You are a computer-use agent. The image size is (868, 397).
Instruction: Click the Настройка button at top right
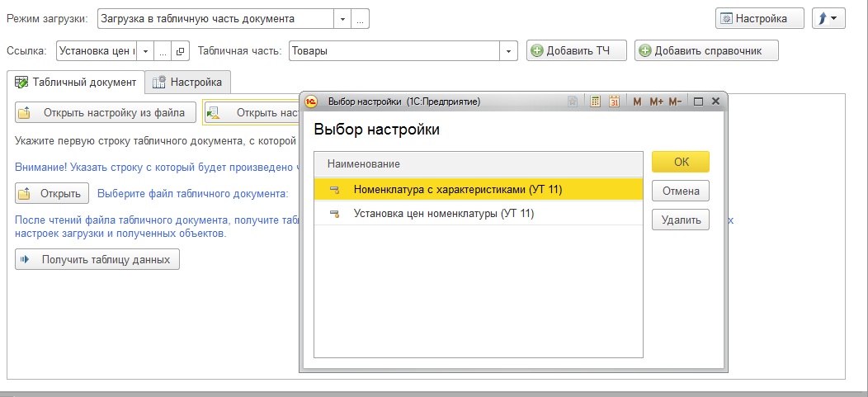pos(759,18)
